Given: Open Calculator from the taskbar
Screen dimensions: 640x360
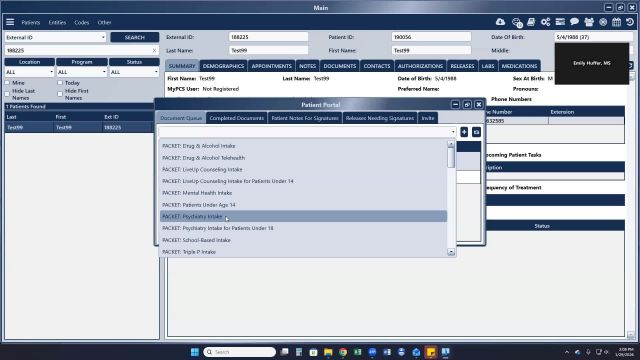Looking at the screenshot, I should [x=299, y=352].
